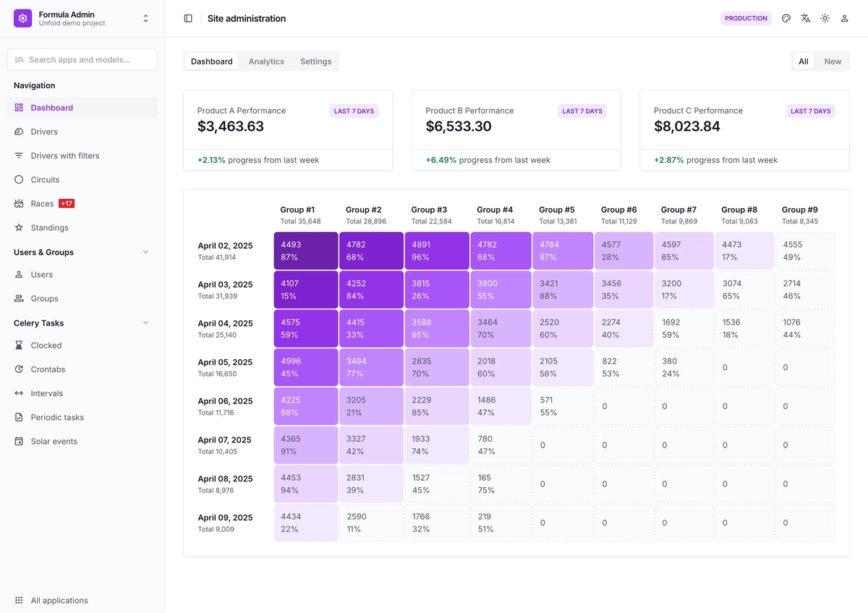The width and height of the screenshot is (868, 613).
Task: Click the Crontabs clock icon
Action: pyautogui.click(x=19, y=369)
